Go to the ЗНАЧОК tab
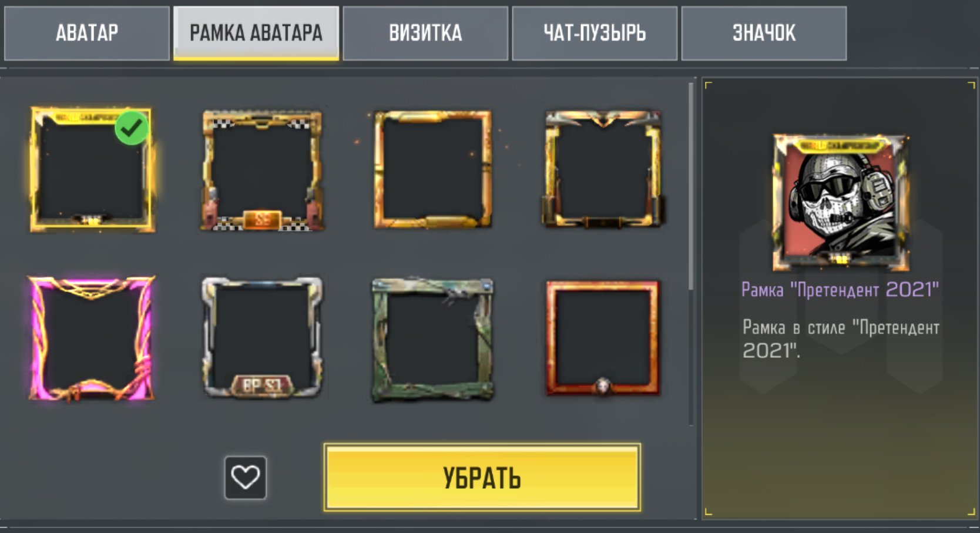980x533 pixels. pyautogui.click(x=764, y=33)
